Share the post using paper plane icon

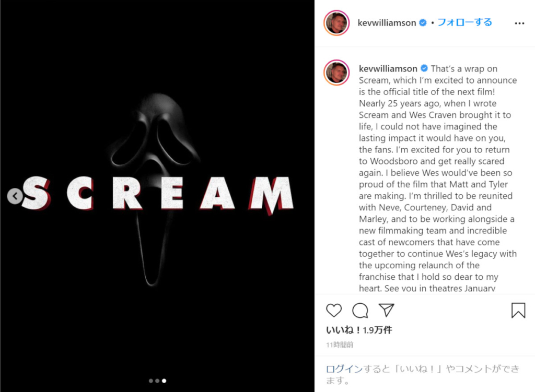click(x=387, y=310)
